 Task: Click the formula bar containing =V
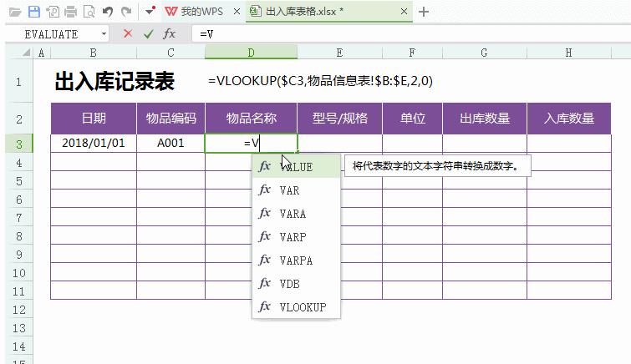click(410, 34)
